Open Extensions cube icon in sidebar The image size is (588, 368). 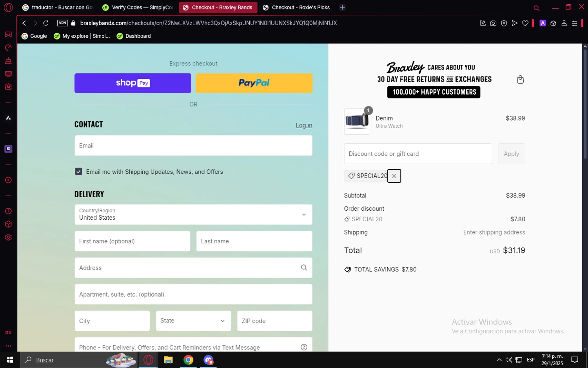pyautogui.click(x=8, y=224)
